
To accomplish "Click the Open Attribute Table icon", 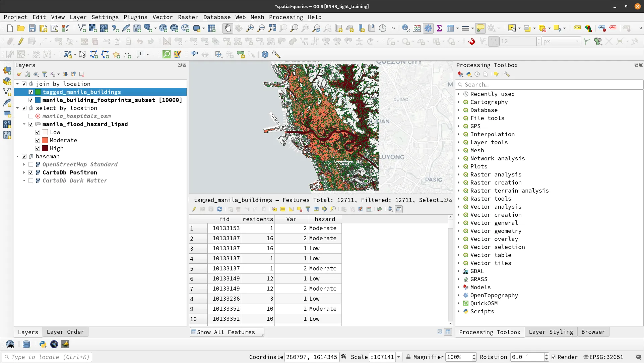I will point(211,28).
